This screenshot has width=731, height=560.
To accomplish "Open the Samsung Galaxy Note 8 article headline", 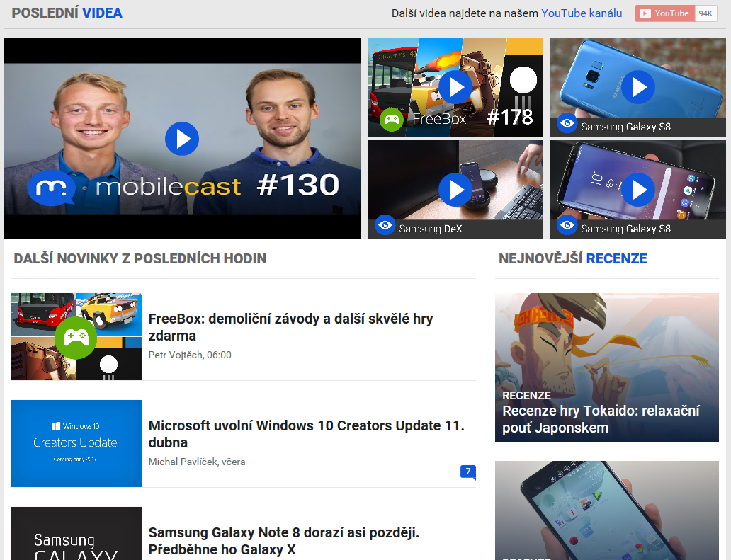I will point(283,541).
